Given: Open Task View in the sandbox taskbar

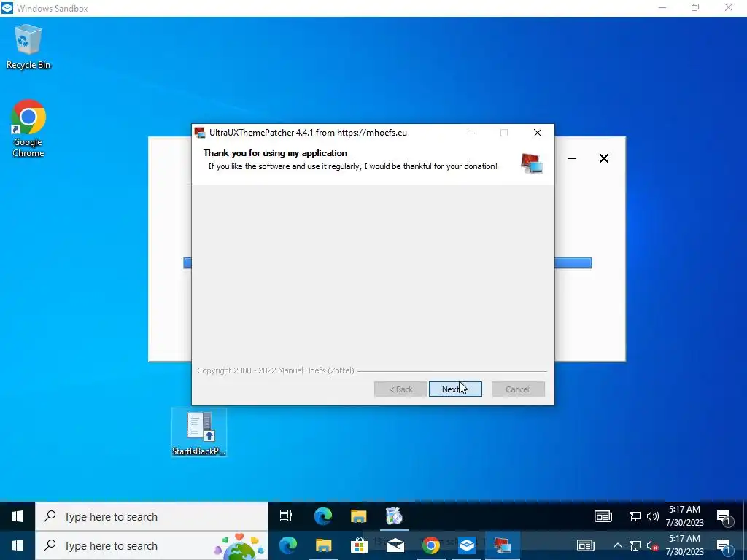Looking at the screenshot, I should [x=286, y=516].
